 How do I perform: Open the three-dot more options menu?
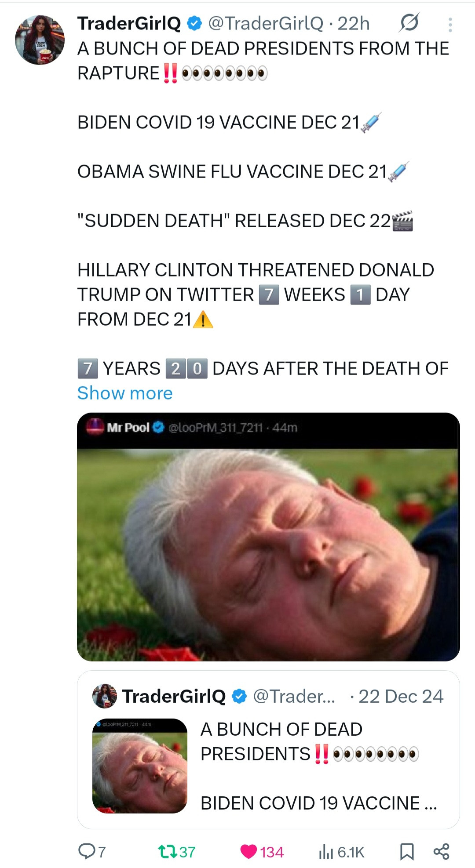pos(450,25)
